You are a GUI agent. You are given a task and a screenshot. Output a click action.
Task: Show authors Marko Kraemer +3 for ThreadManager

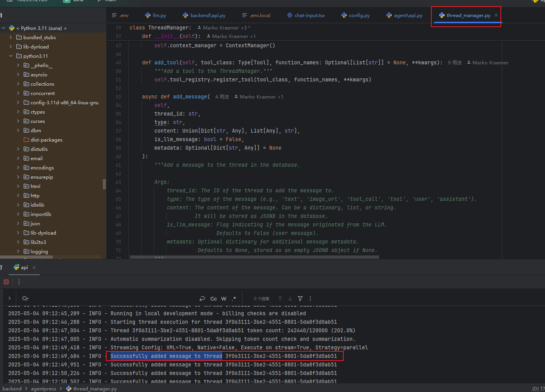224,28
